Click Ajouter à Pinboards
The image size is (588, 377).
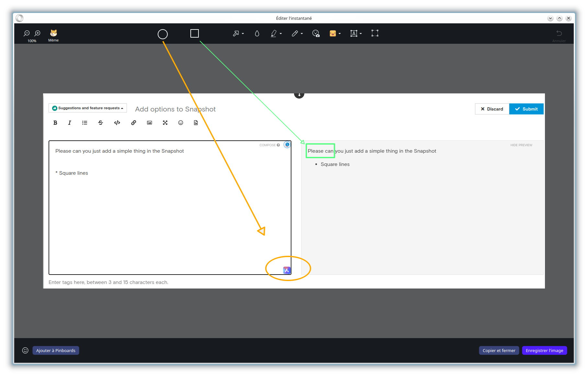point(56,350)
